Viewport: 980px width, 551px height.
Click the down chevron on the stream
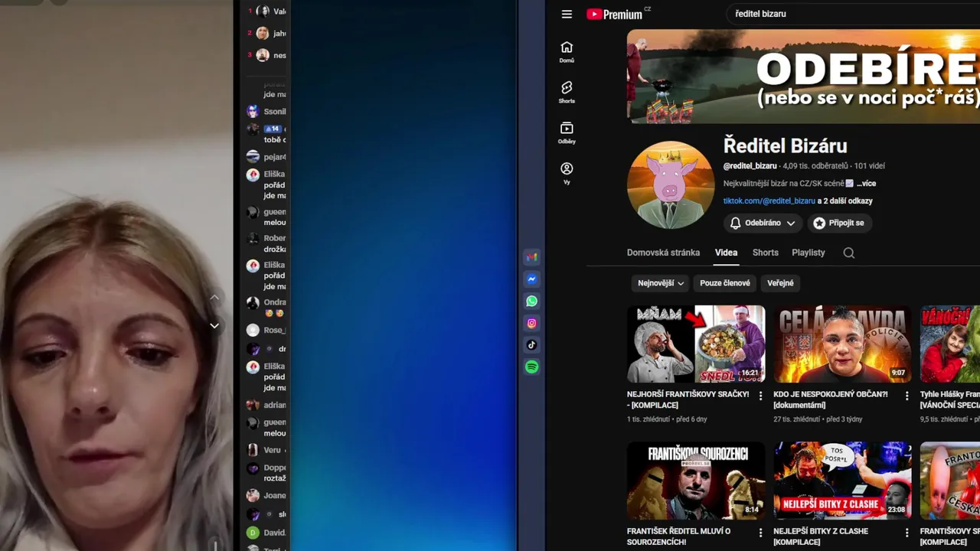click(214, 325)
